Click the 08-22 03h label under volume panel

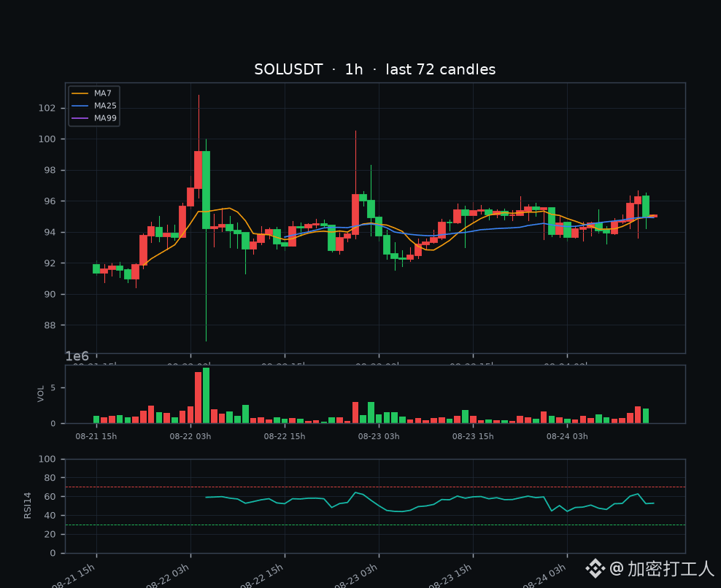pyautogui.click(x=190, y=436)
